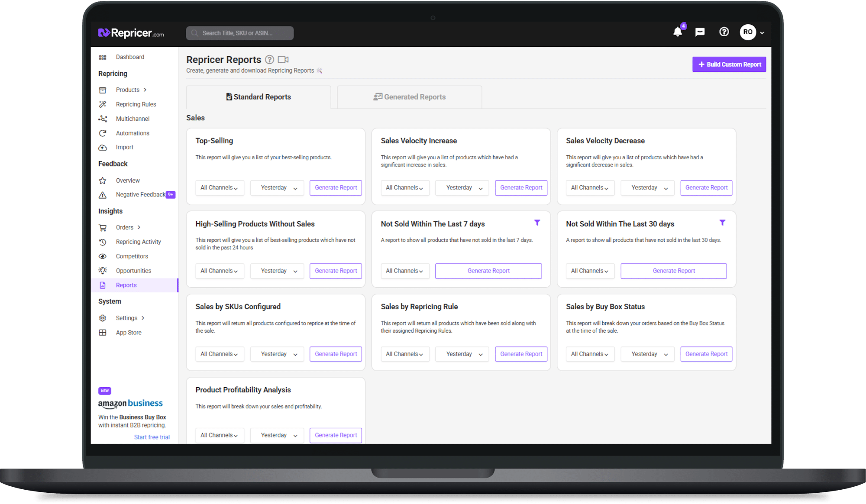Switch to the Standard Reports tab
The height and width of the screenshot is (504, 866).
(259, 97)
